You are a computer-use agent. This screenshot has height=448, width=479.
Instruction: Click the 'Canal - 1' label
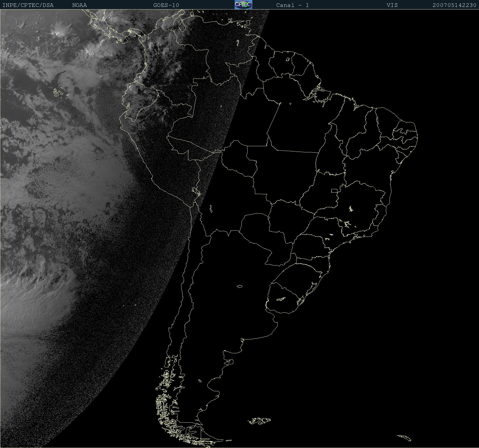293,5
